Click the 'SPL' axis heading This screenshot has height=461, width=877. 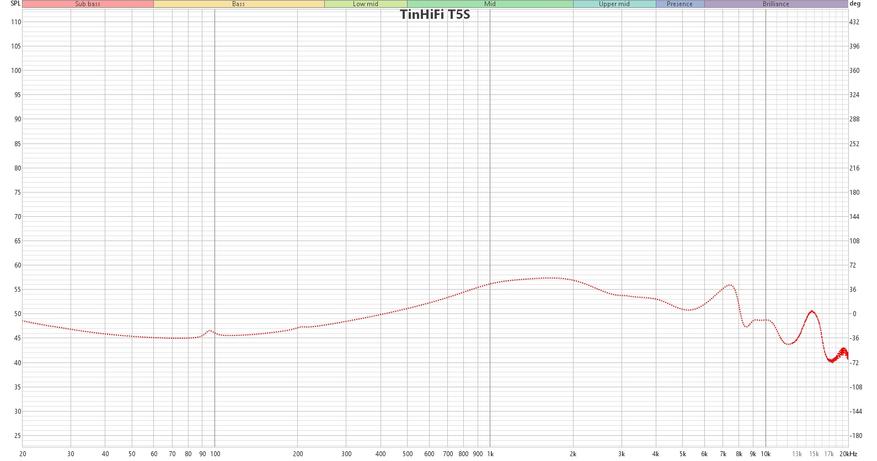pyautogui.click(x=16, y=4)
